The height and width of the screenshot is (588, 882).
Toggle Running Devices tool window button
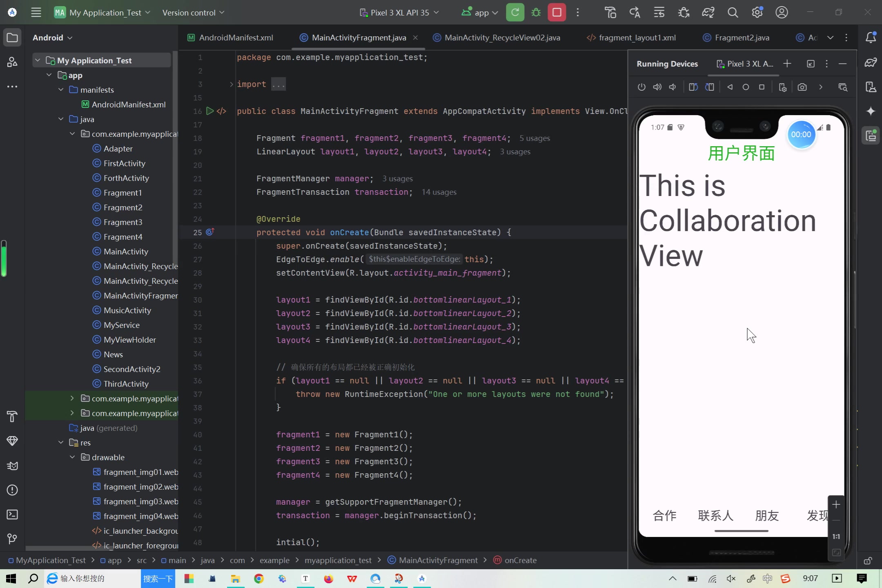point(871,136)
